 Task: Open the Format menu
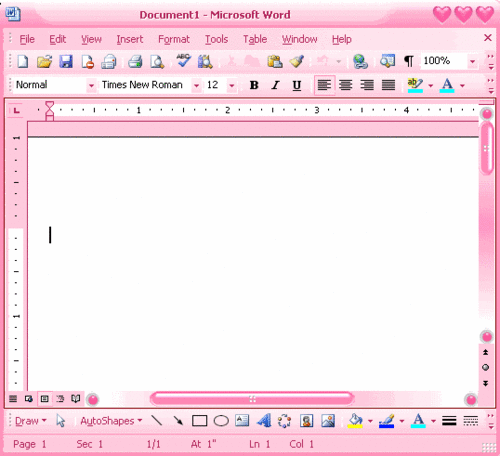[x=174, y=39]
